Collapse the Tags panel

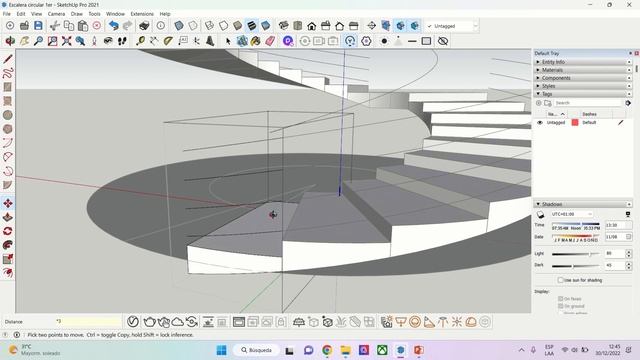pos(582,94)
